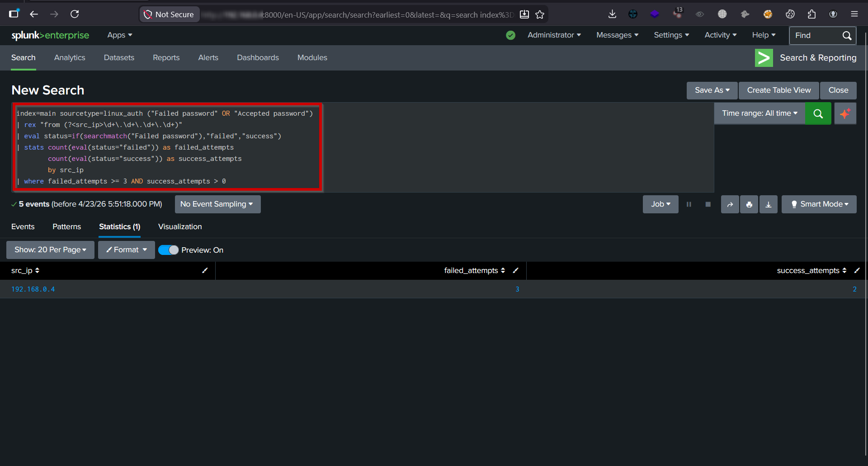Viewport: 868px width, 466px height.
Task: Open the Format options dropdown
Action: coord(127,250)
